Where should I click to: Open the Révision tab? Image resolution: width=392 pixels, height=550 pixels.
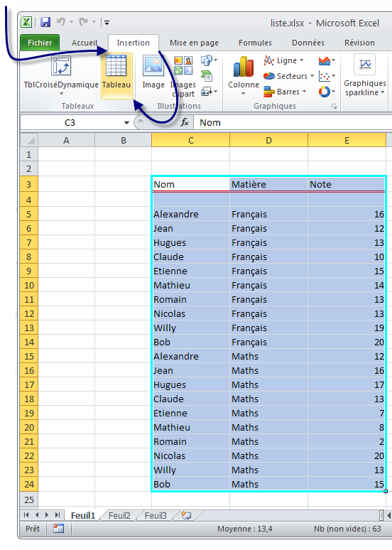[x=359, y=43]
